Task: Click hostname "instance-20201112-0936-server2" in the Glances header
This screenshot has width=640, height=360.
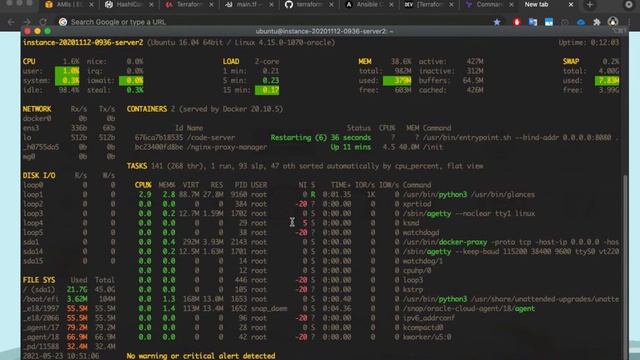Action: [x=83, y=42]
